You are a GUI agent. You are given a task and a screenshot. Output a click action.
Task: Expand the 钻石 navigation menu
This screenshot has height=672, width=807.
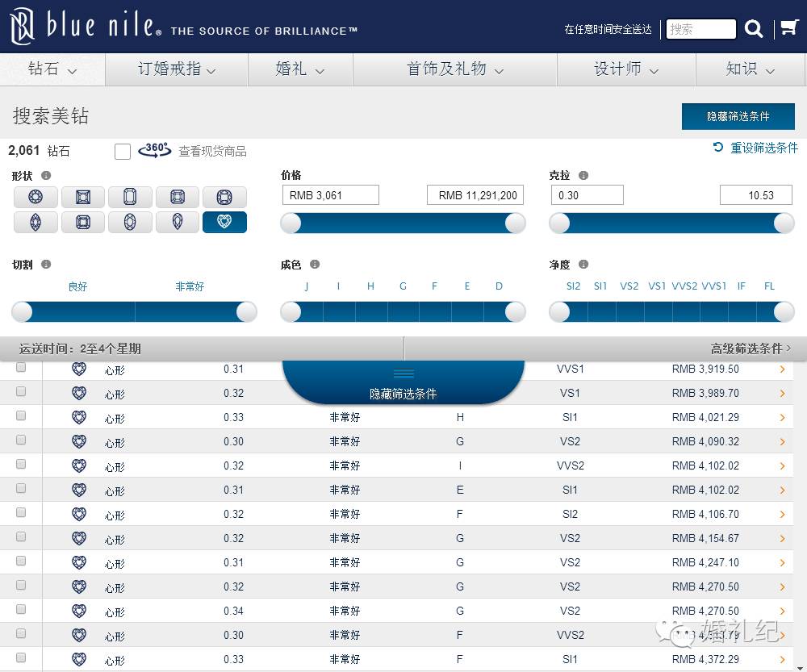tap(52, 69)
